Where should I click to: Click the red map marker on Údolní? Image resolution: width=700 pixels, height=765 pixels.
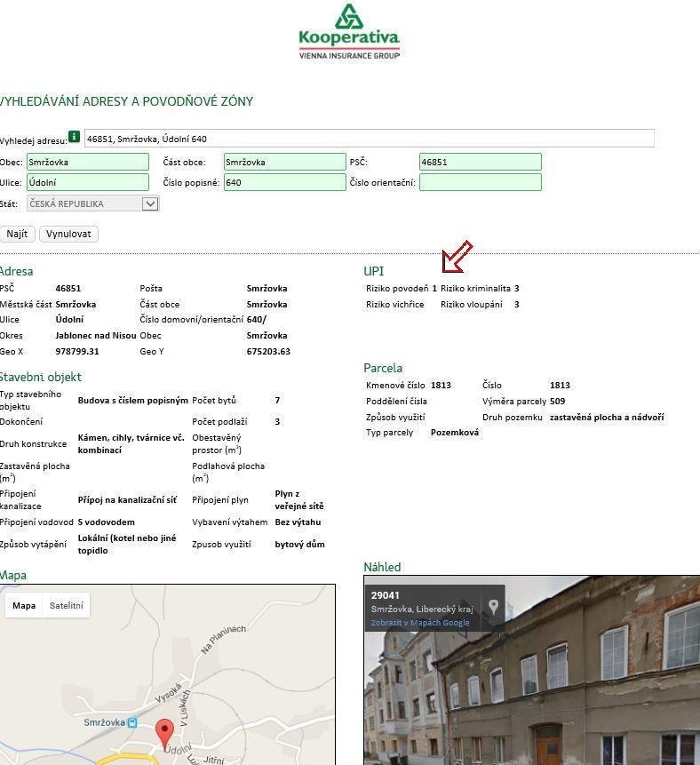point(164,733)
